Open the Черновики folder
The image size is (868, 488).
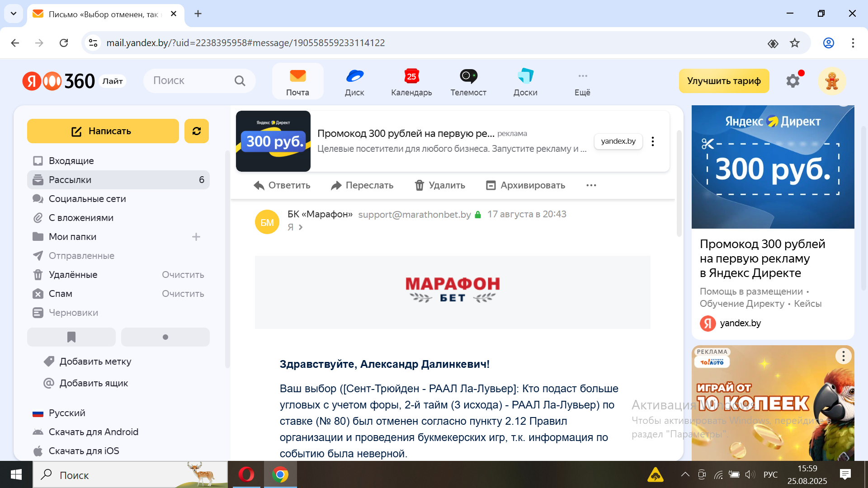[118, 313]
